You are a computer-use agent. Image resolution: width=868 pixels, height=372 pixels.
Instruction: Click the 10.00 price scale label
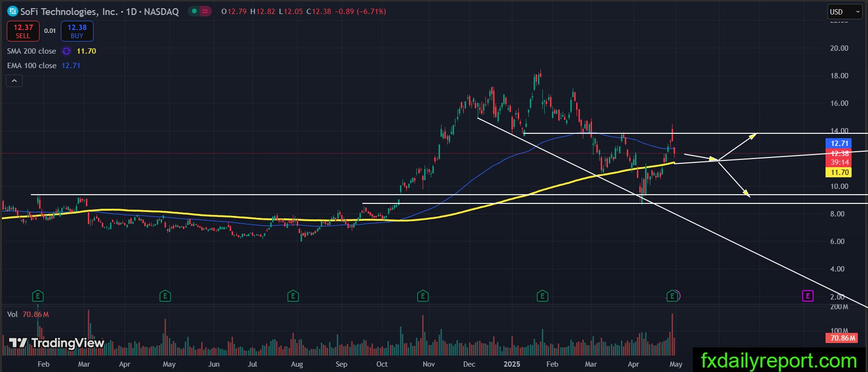pyautogui.click(x=839, y=186)
